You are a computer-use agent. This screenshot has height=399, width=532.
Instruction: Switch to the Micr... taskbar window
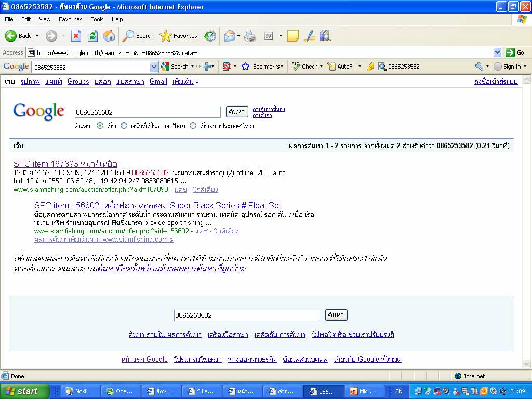click(x=365, y=391)
